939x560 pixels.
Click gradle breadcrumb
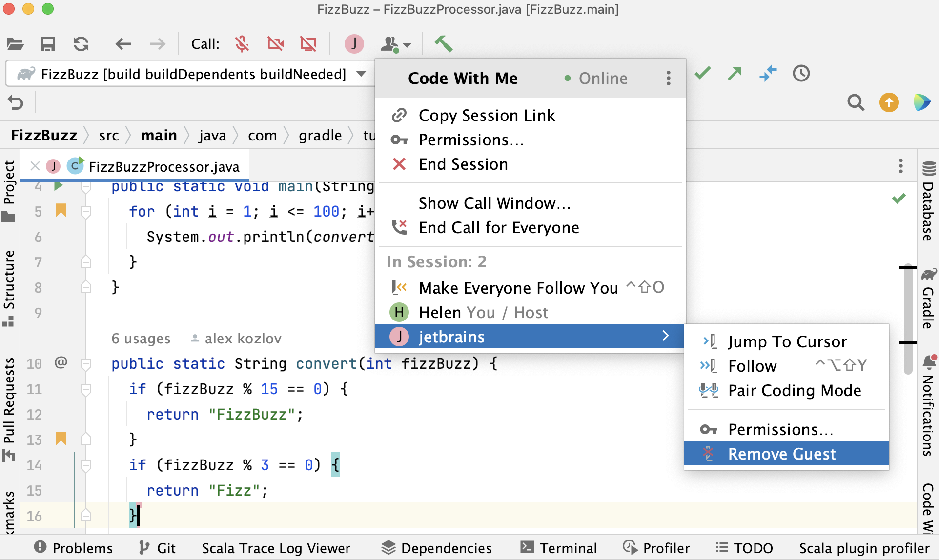[320, 135]
